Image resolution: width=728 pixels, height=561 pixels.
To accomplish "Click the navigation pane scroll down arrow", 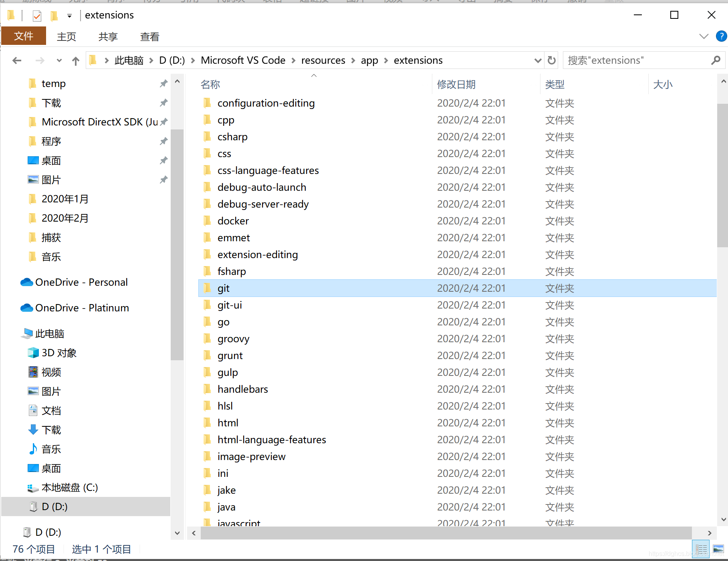I will click(177, 533).
